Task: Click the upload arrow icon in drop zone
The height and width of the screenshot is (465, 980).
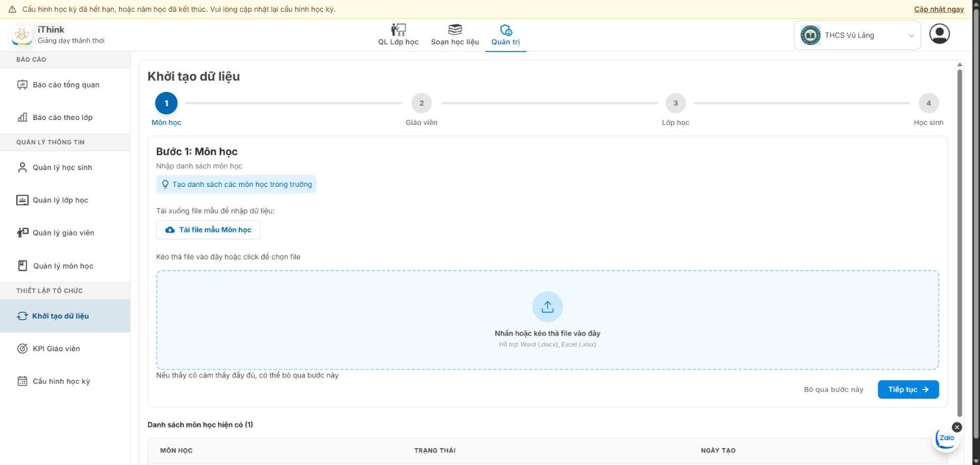Action: pyautogui.click(x=547, y=307)
